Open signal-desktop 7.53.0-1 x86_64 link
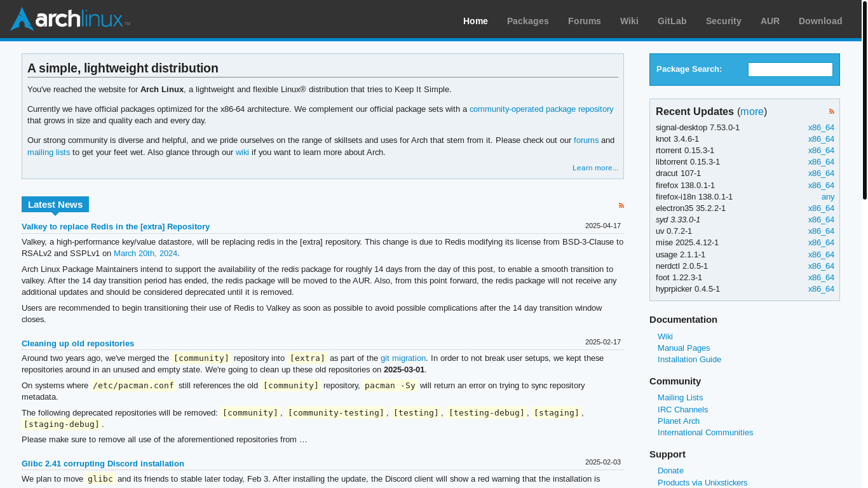Image resolution: width=868 pixels, height=488 pixels. tap(821, 128)
